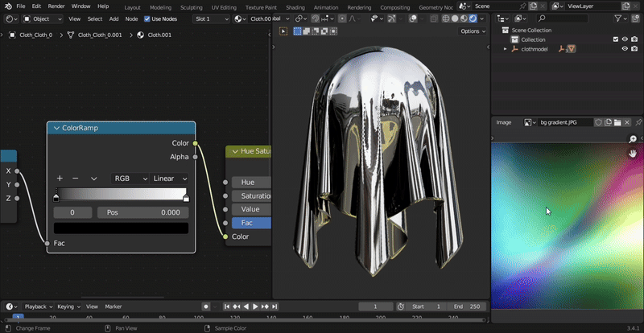
Task: Click the image editor zoom magnifier icon
Action: click(x=633, y=139)
